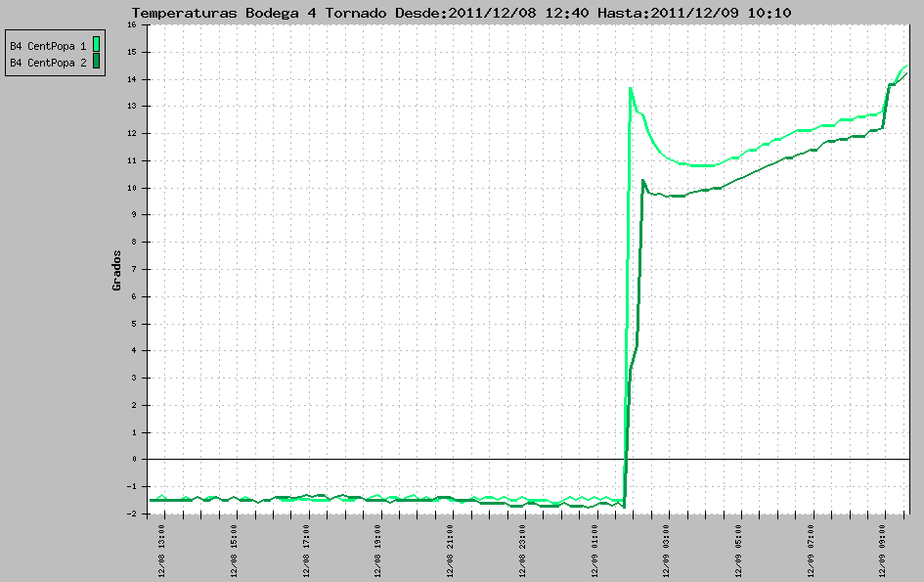Click the '12/08 23:00' time axis label

523,551
